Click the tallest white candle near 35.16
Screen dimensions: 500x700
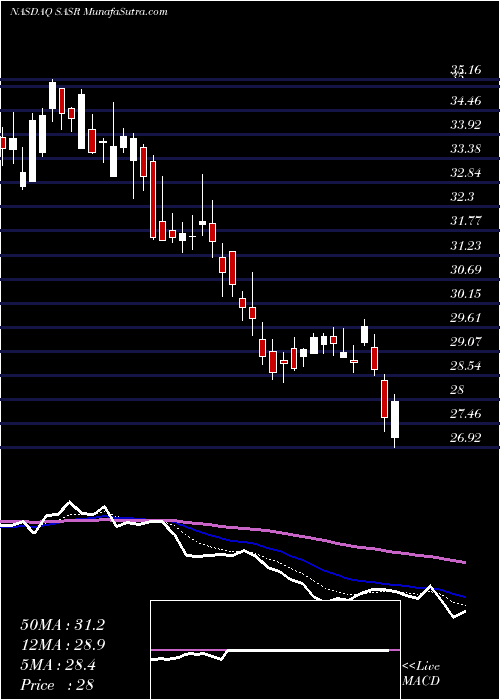tap(53, 96)
